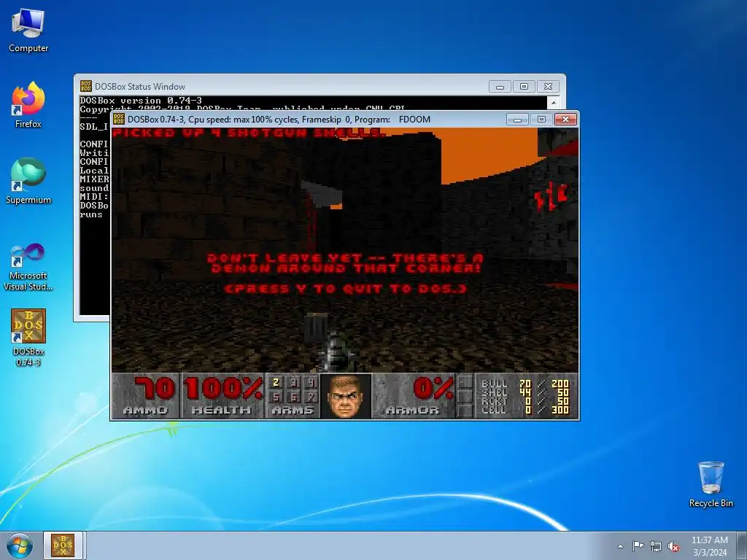Click the Status Window scrollbar up arrow
This screenshot has height=560, width=747.
554,102
